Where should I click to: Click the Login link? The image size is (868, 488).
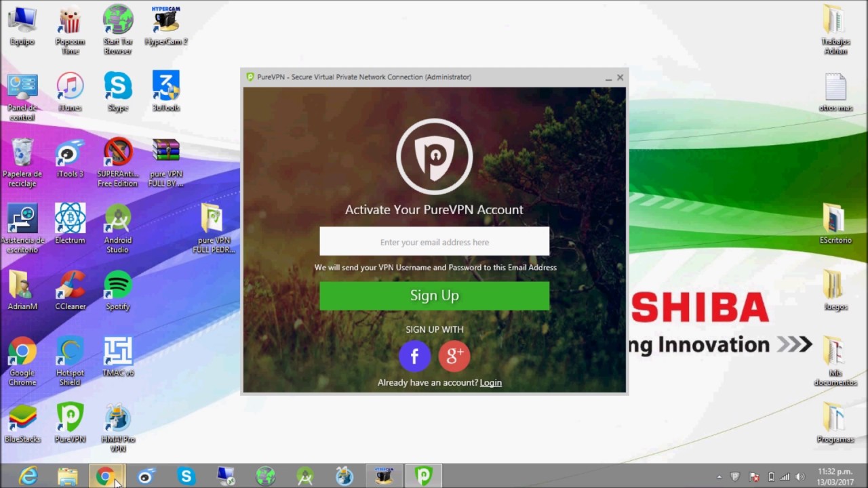[x=490, y=382]
